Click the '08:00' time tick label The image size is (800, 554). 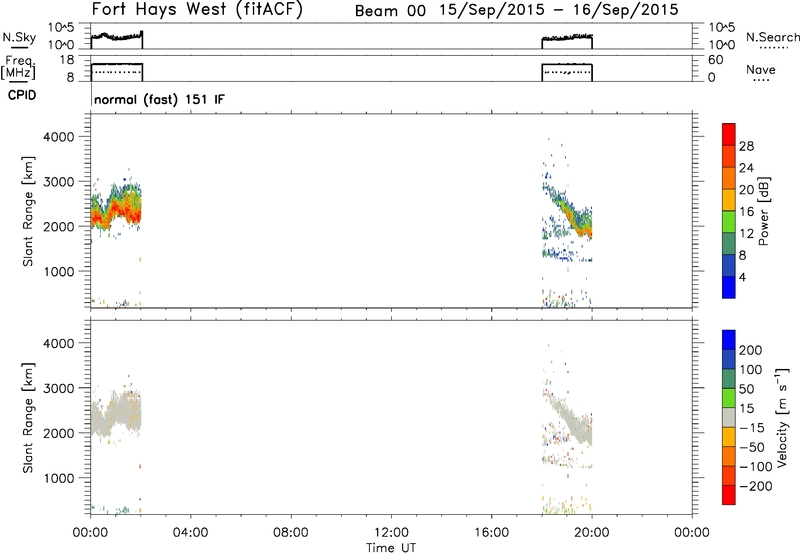pyautogui.click(x=291, y=533)
